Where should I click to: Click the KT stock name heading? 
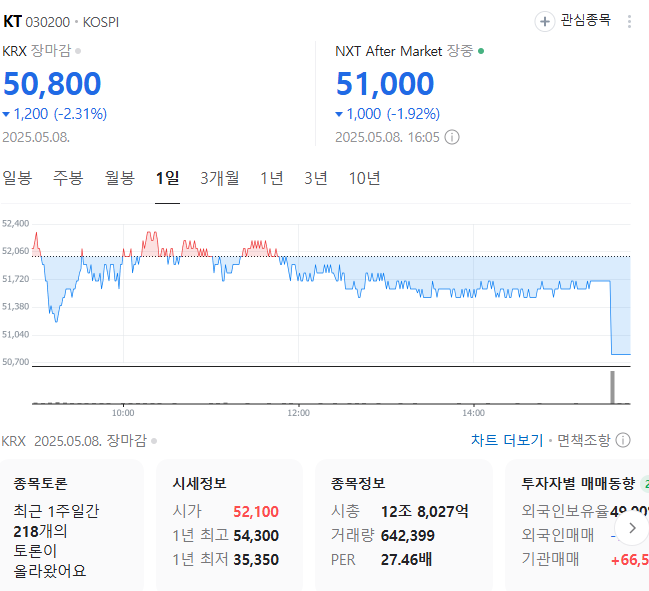pos(12,22)
